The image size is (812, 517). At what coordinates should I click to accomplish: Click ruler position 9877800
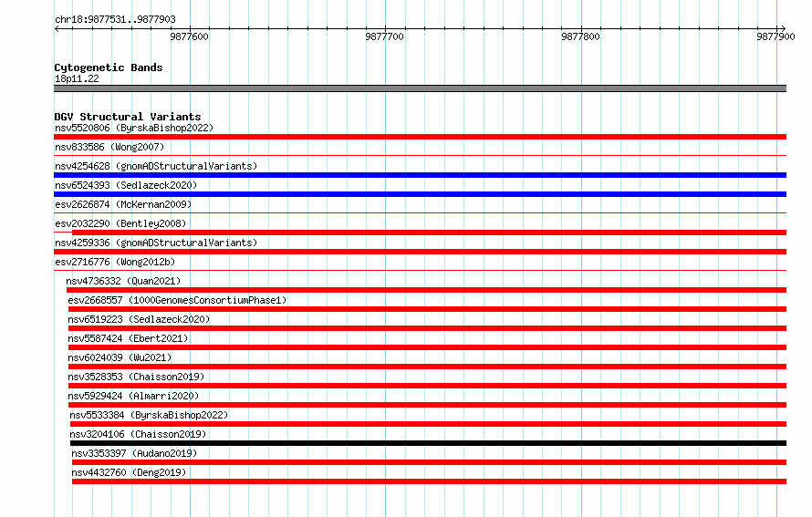[580, 36]
